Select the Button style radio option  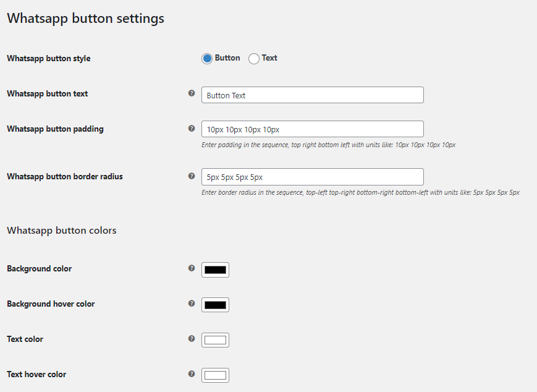pyautogui.click(x=207, y=59)
